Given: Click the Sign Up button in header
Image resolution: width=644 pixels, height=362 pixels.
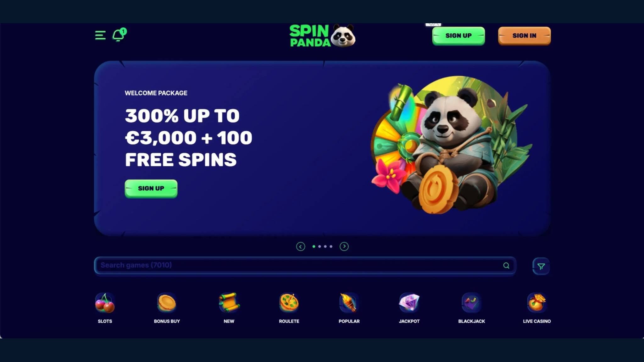Looking at the screenshot, I should tap(458, 36).
